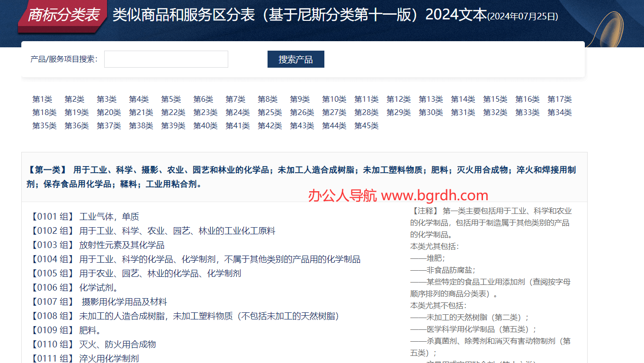Image resolution: width=644 pixels, height=363 pixels.
Task: Select the 【0111组】 淬火用化学制剂 entry
Action: [85, 358]
